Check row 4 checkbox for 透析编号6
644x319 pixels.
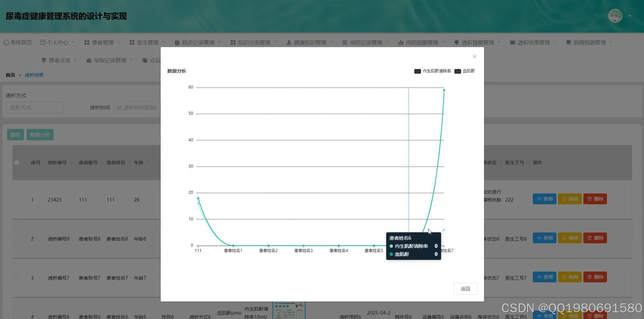[17, 317]
